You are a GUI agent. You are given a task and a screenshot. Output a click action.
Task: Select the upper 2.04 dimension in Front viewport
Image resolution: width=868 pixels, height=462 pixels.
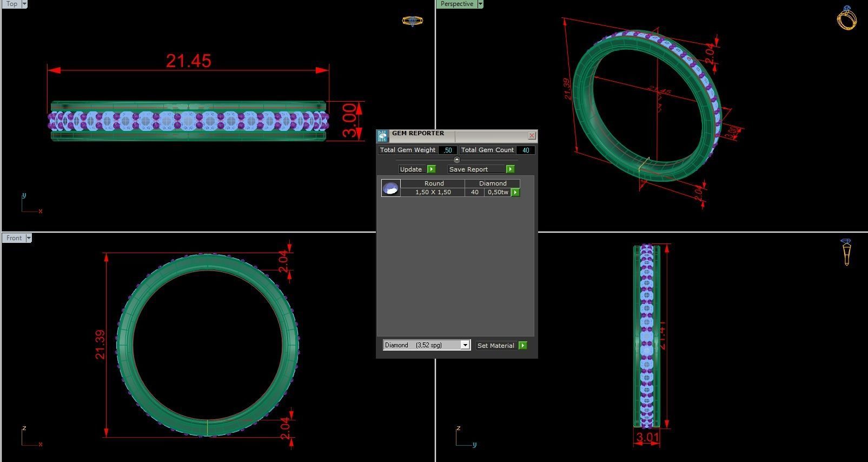tap(284, 261)
